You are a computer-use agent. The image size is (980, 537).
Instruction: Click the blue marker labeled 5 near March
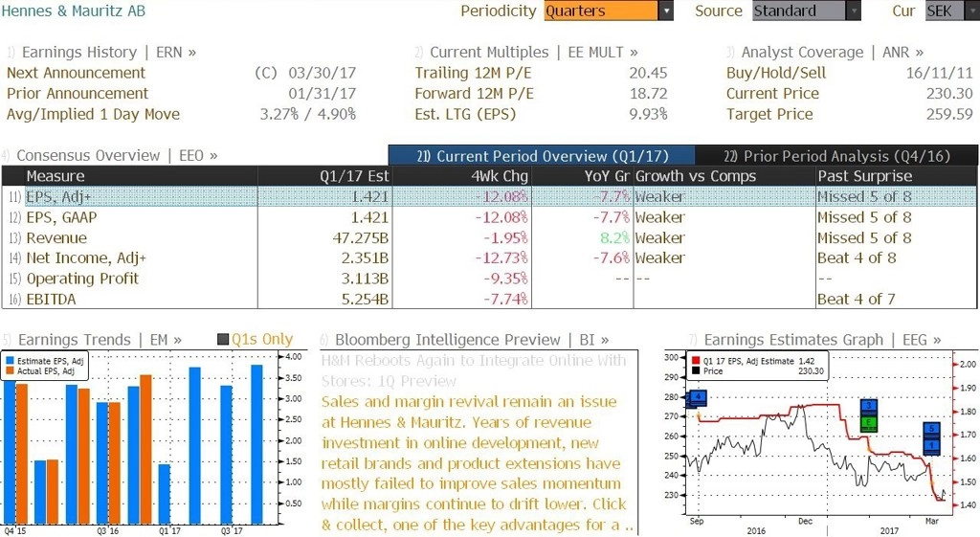pos(932,429)
